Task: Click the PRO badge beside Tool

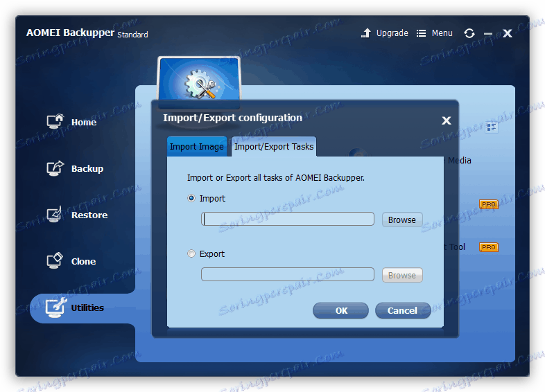Action: click(x=489, y=247)
